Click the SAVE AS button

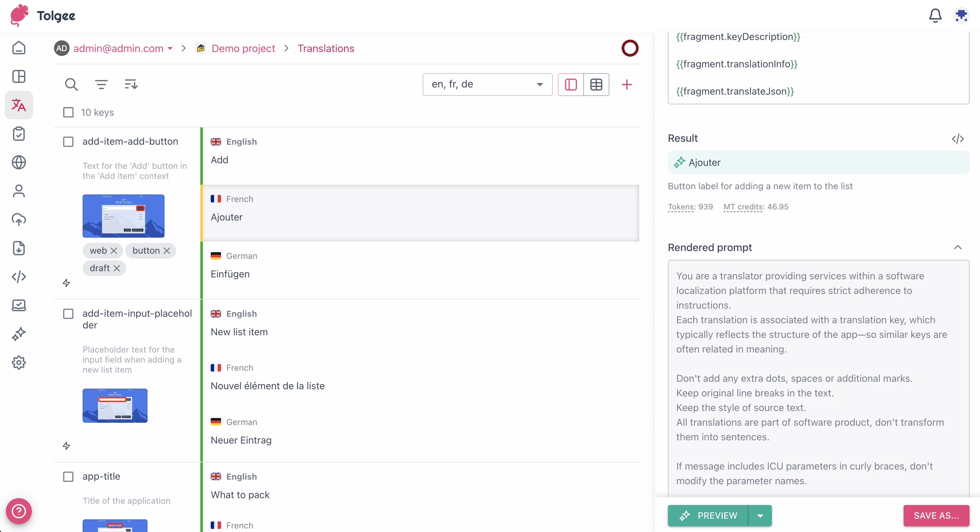[x=937, y=516]
